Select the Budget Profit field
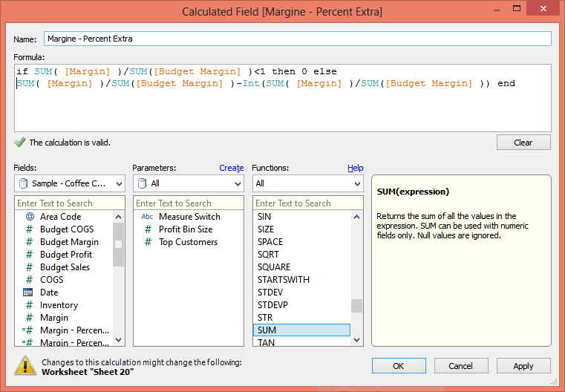The image size is (565, 392). click(66, 255)
